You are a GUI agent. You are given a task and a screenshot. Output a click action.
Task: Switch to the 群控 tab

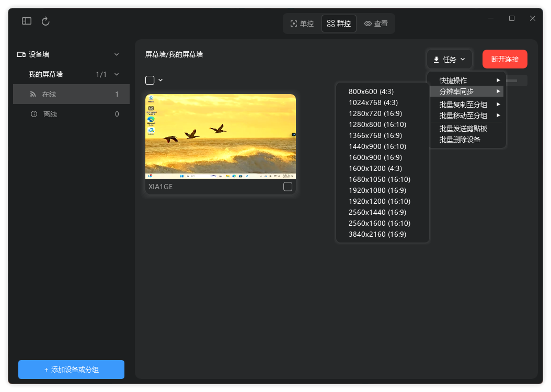coord(339,24)
